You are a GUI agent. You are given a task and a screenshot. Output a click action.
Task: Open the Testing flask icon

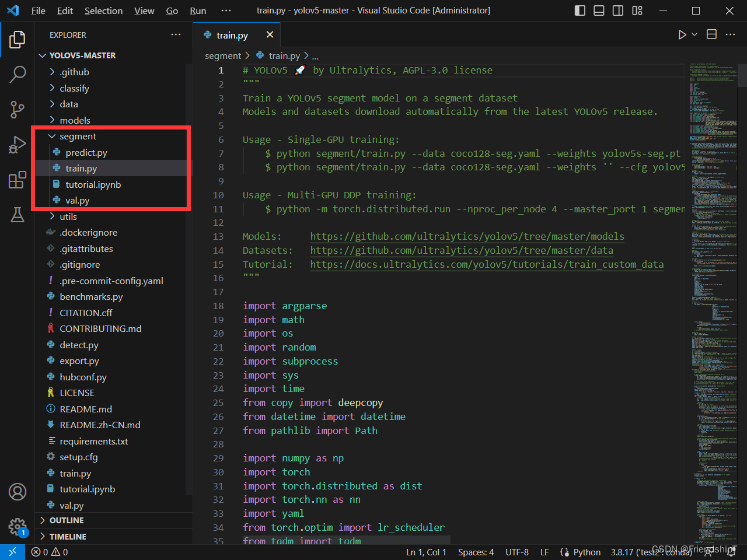pyautogui.click(x=18, y=215)
